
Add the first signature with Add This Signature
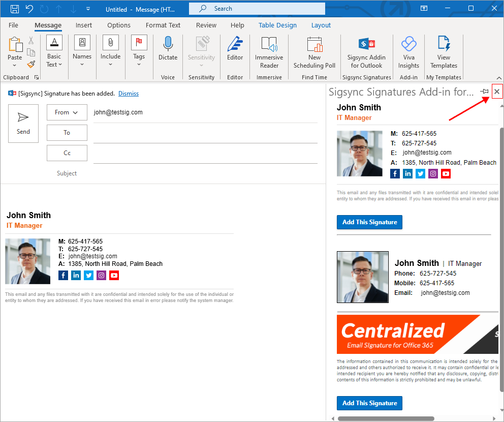pyautogui.click(x=369, y=222)
